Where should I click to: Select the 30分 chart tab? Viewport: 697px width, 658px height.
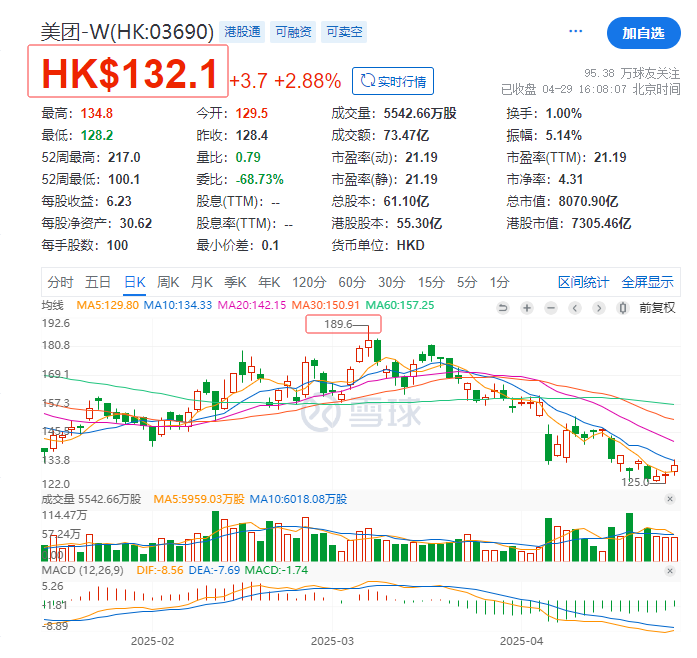[392, 282]
